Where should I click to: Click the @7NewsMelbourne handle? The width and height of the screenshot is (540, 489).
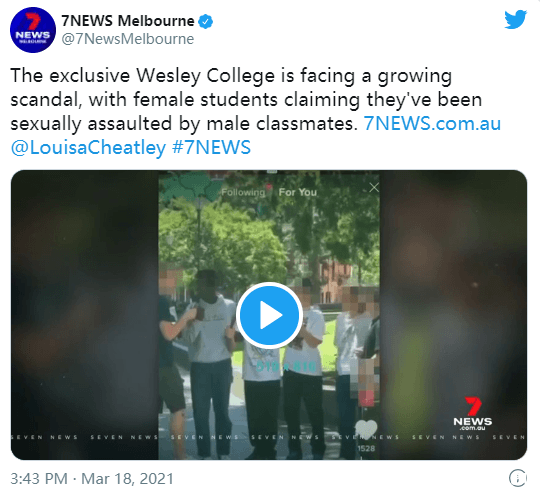[128, 39]
